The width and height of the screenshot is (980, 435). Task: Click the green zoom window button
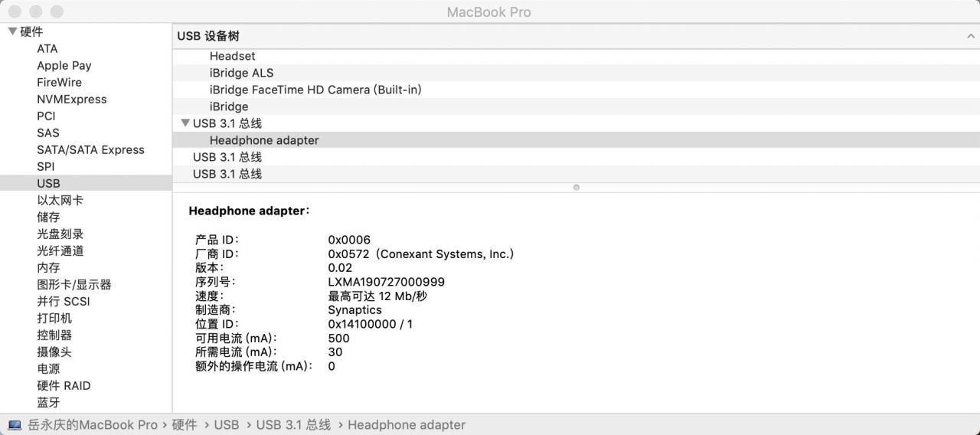(x=57, y=12)
